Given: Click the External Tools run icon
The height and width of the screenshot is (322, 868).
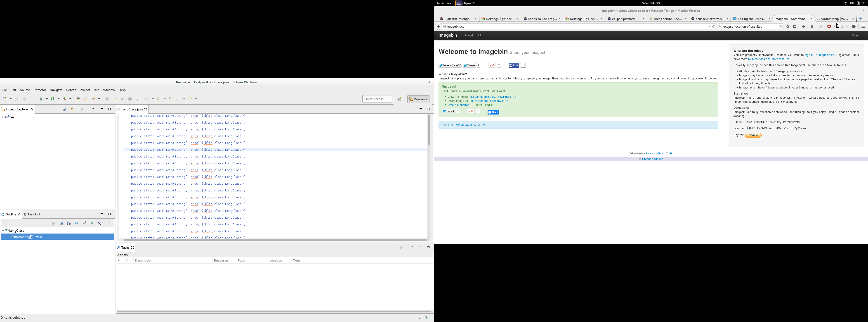Looking at the screenshot, I should pos(64,99).
